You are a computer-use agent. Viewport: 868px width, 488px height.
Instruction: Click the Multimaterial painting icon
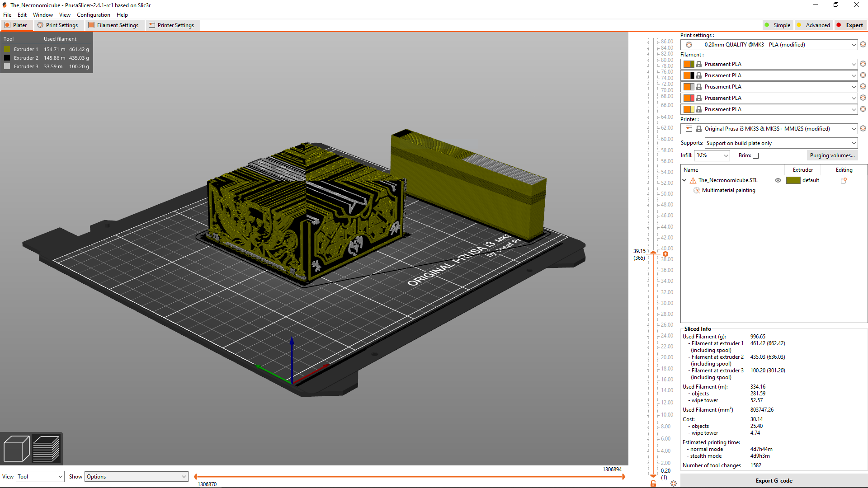697,190
